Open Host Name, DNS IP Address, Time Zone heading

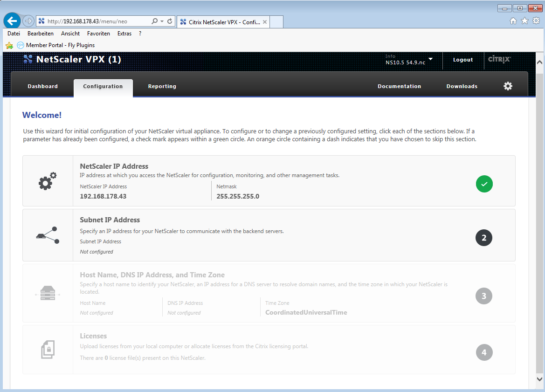[x=152, y=275]
